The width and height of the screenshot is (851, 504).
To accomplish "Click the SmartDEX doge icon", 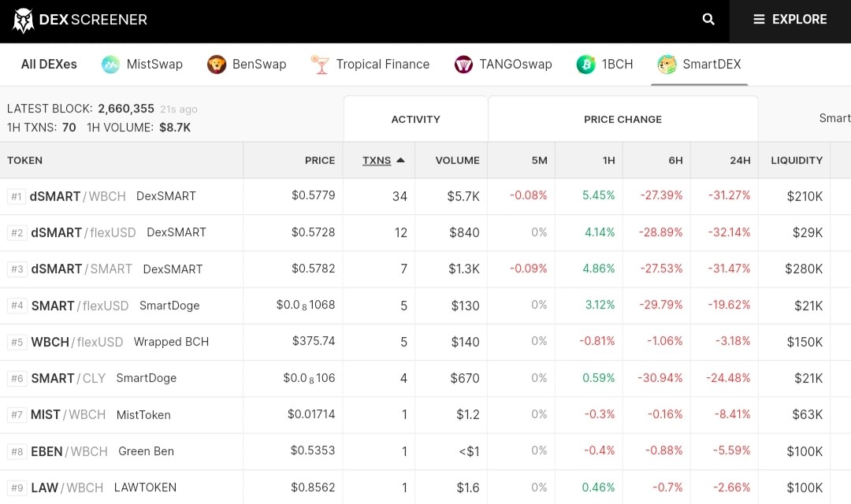I will (667, 65).
